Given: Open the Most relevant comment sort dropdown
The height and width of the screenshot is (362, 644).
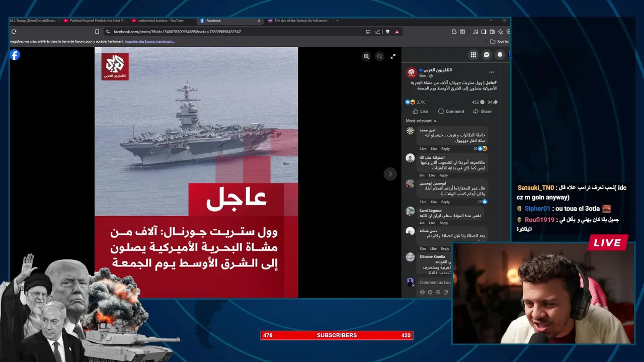Looking at the screenshot, I should point(421,121).
